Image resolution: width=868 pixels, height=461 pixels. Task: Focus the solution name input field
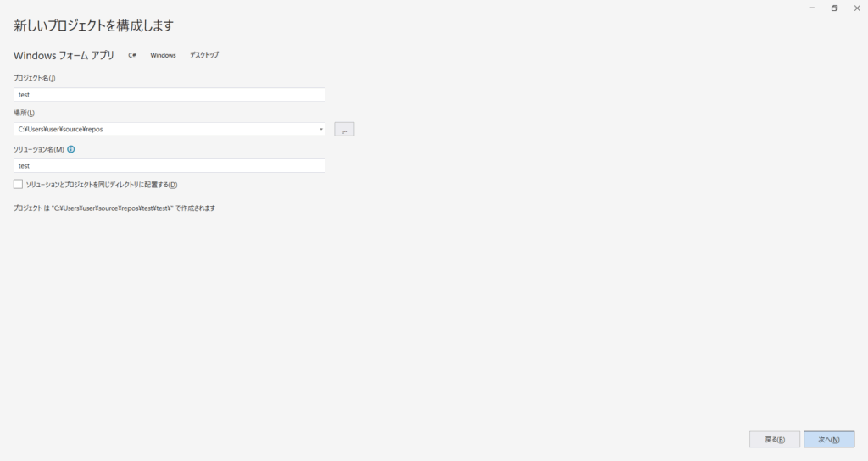[x=170, y=166]
